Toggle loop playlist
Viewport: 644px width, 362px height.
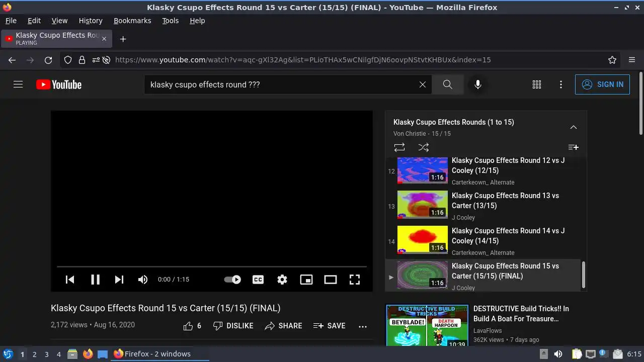click(x=399, y=147)
